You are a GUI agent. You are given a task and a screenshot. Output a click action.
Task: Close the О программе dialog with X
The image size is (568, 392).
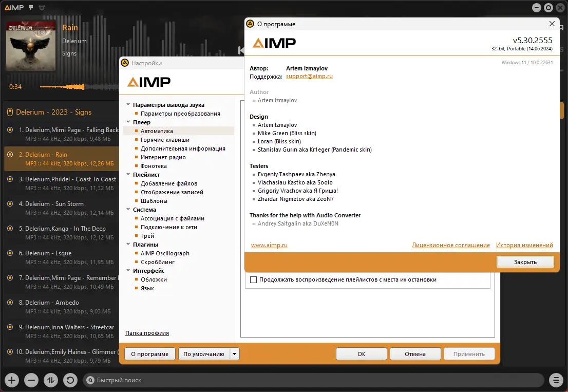(552, 24)
